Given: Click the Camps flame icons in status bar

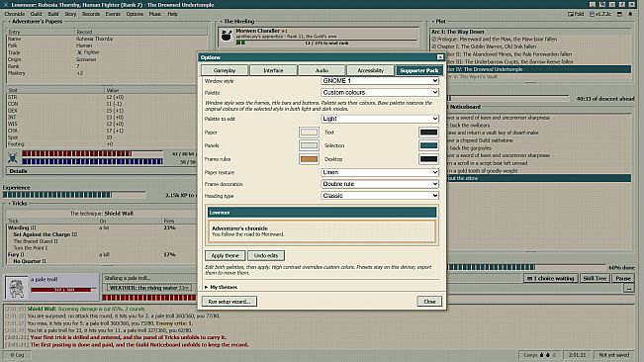Looking at the screenshot, I should 548,355.
